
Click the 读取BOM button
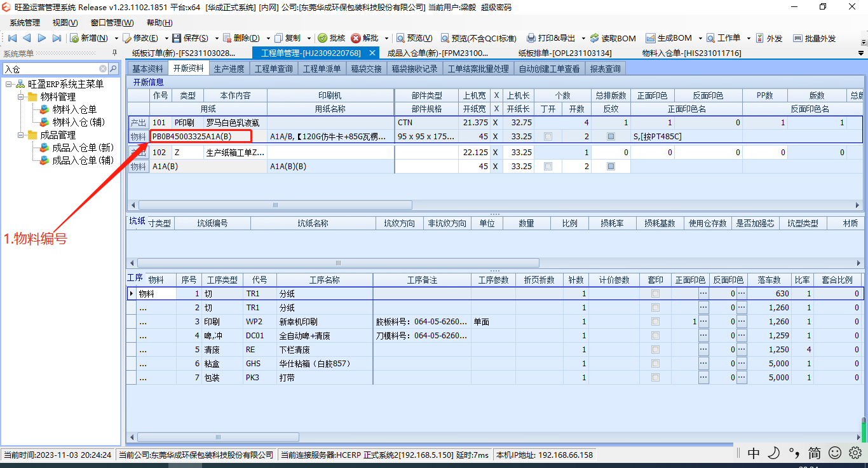pyautogui.click(x=613, y=38)
